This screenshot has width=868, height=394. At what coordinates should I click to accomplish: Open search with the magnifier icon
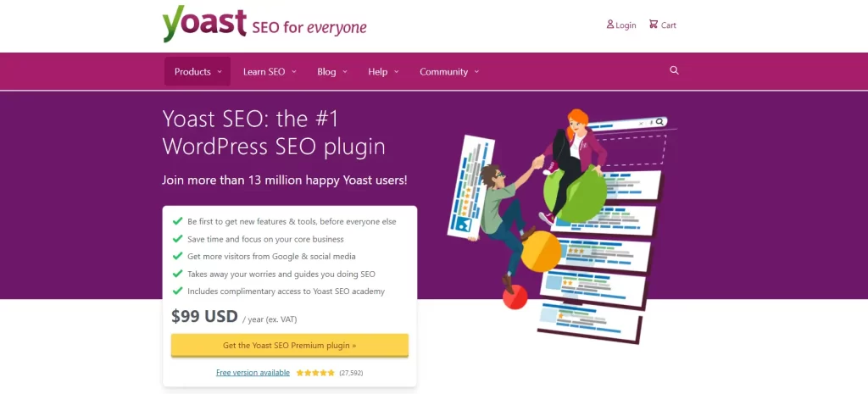(x=674, y=70)
